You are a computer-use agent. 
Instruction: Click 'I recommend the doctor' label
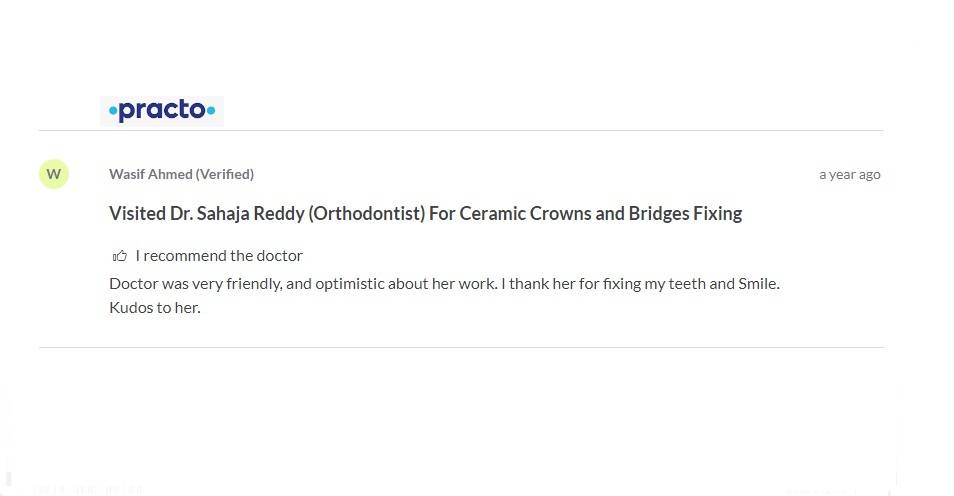pyautogui.click(x=219, y=256)
